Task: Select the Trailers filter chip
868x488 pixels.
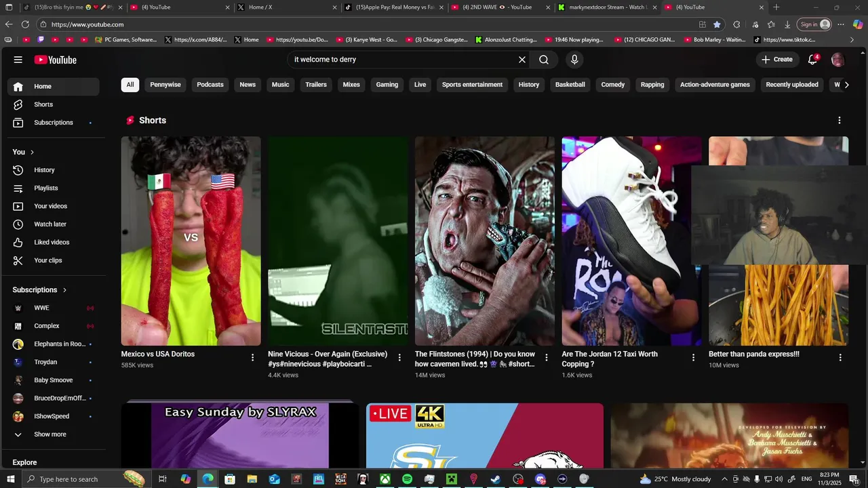Action: click(316, 85)
